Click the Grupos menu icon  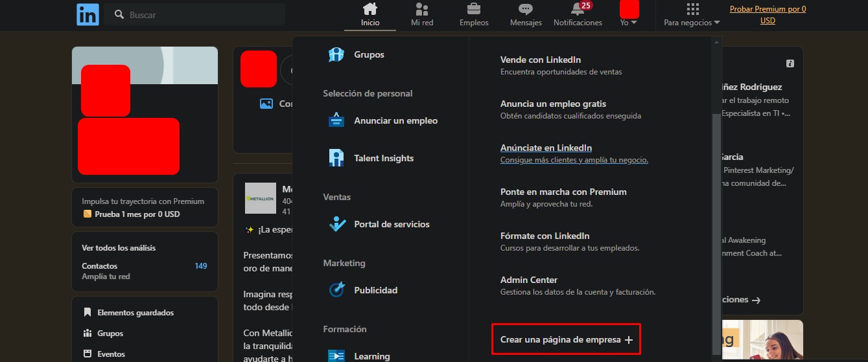pyautogui.click(x=336, y=54)
